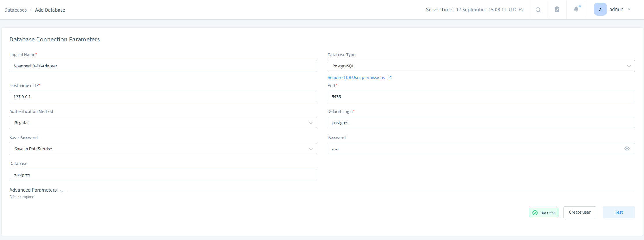The height and width of the screenshot is (240, 644).
Task: Open the Authentication Method dropdown
Action: tap(163, 122)
